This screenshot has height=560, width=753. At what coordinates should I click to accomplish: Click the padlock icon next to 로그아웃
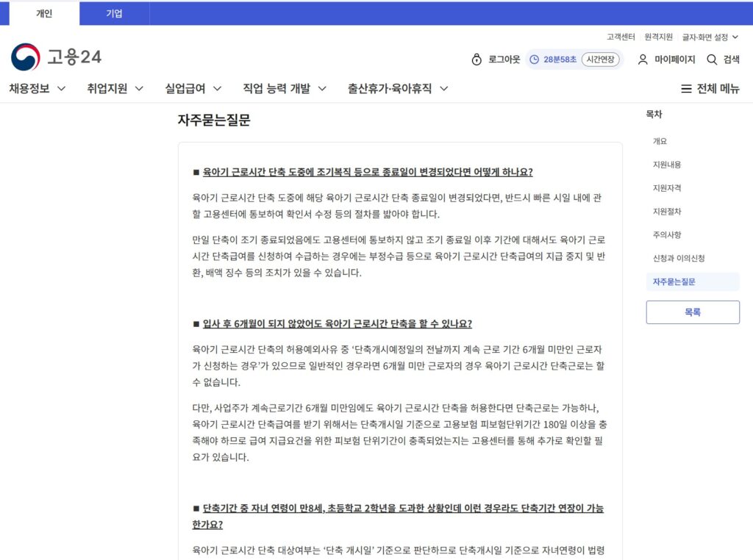[477, 60]
